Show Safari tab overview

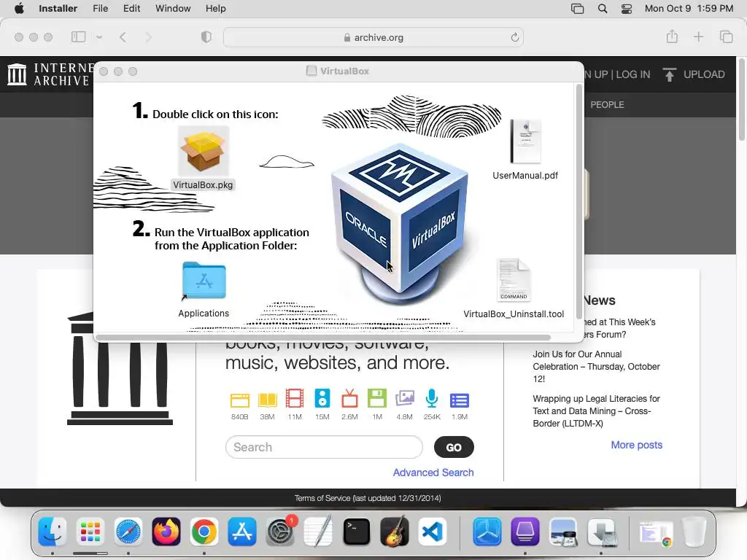click(726, 36)
